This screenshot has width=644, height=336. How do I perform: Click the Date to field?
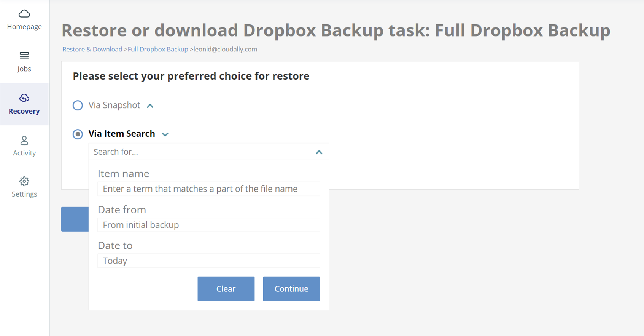click(208, 261)
